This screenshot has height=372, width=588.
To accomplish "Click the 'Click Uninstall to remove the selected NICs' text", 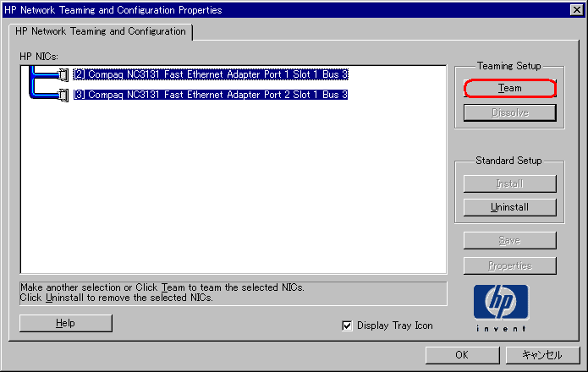I will (116, 298).
